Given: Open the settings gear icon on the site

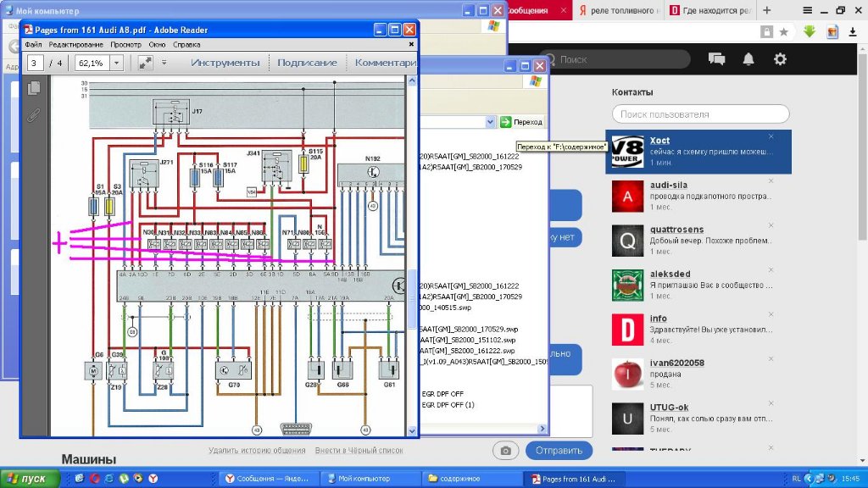Looking at the screenshot, I should pos(780,58).
